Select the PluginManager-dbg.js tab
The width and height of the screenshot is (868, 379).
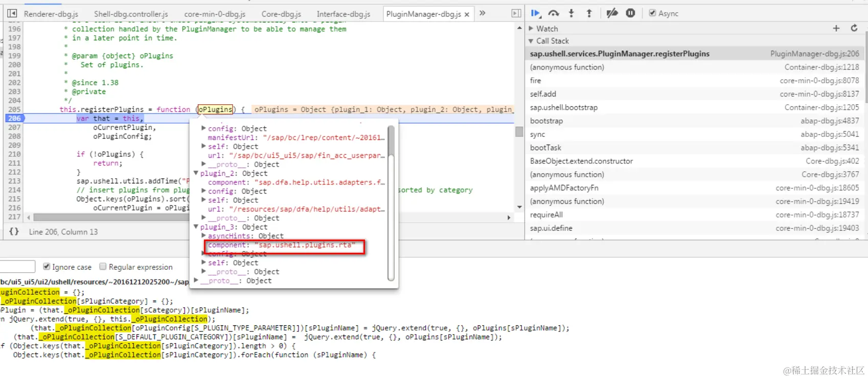coord(424,14)
